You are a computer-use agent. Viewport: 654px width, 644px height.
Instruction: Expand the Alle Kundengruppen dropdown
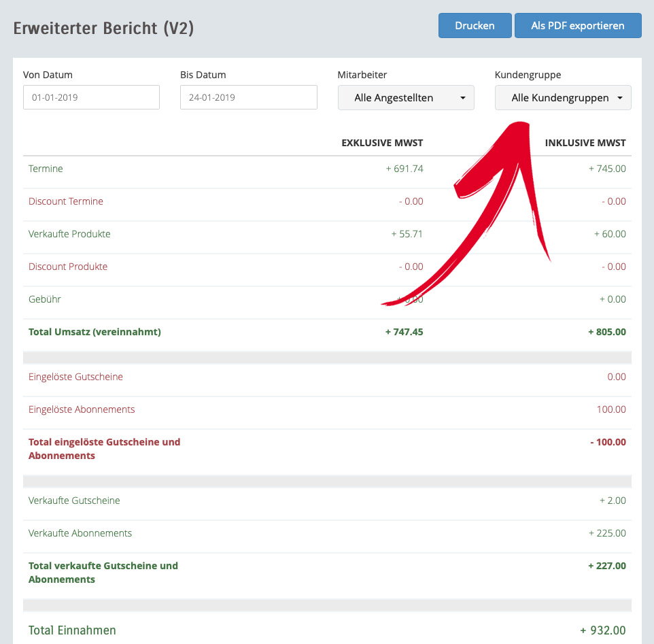pyautogui.click(x=562, y=98)
